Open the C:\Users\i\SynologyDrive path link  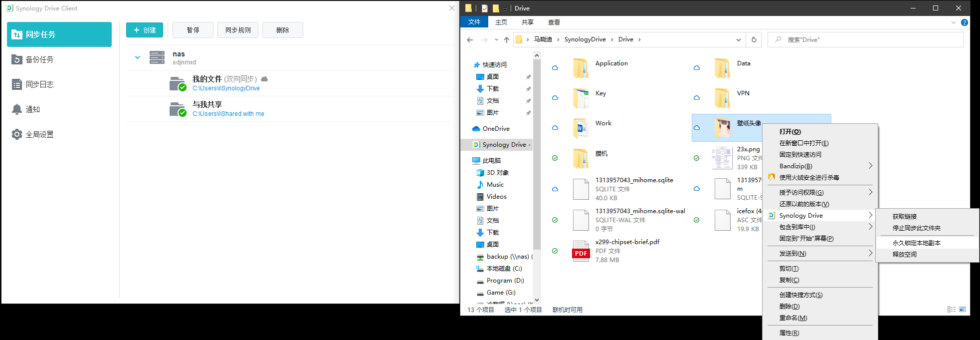(226, 88)
